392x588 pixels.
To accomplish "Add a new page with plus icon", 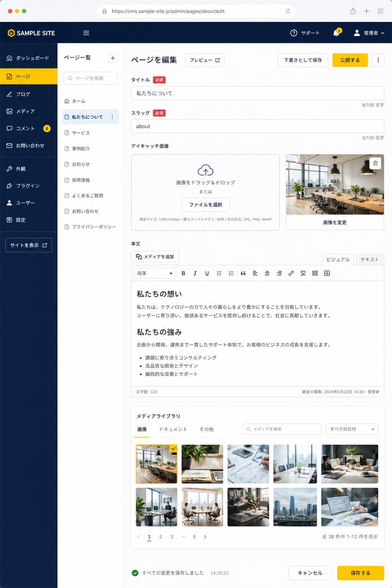I will click(113, 58).
